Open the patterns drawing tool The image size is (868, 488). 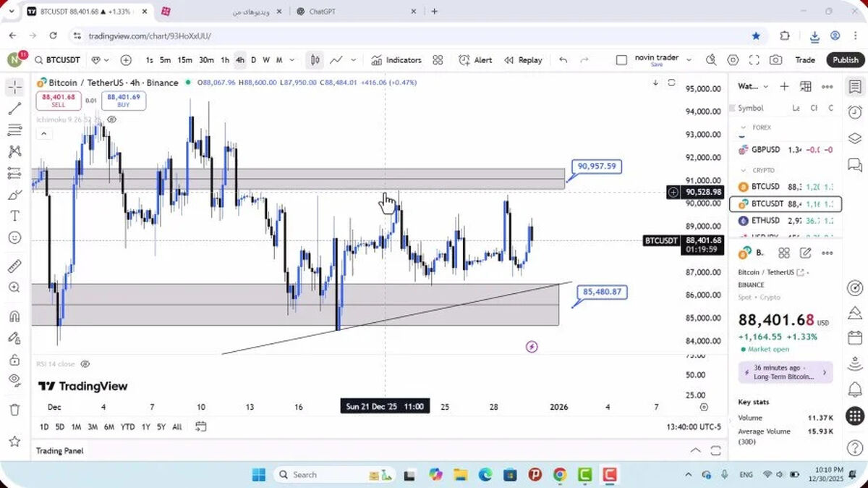coord(14,151)
